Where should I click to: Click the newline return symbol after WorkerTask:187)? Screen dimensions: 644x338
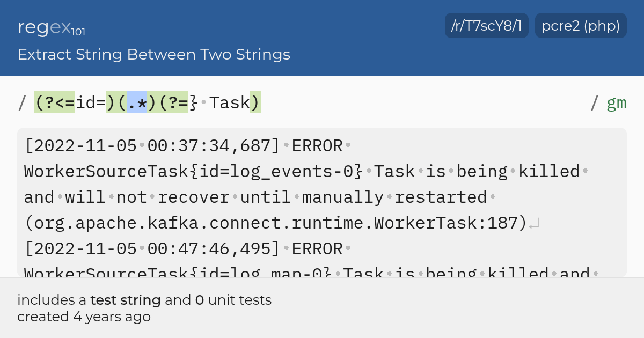pyautogui.click(x=534, y=225)
